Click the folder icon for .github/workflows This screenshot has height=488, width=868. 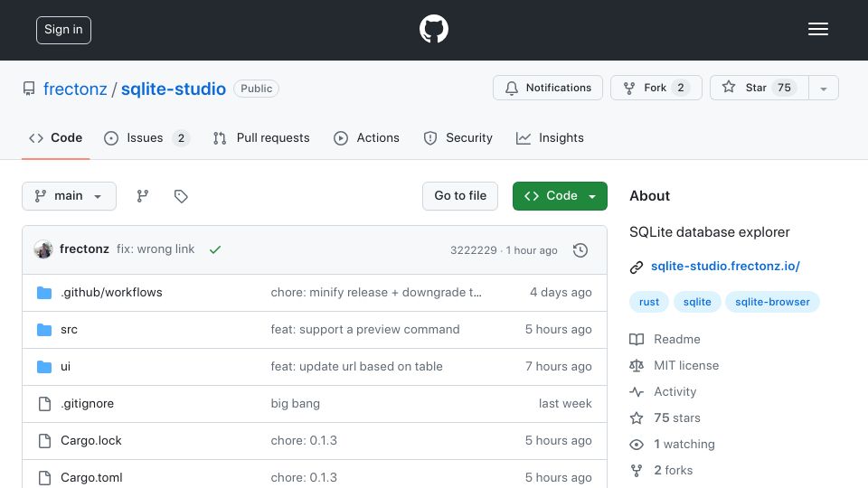[44, 293]
